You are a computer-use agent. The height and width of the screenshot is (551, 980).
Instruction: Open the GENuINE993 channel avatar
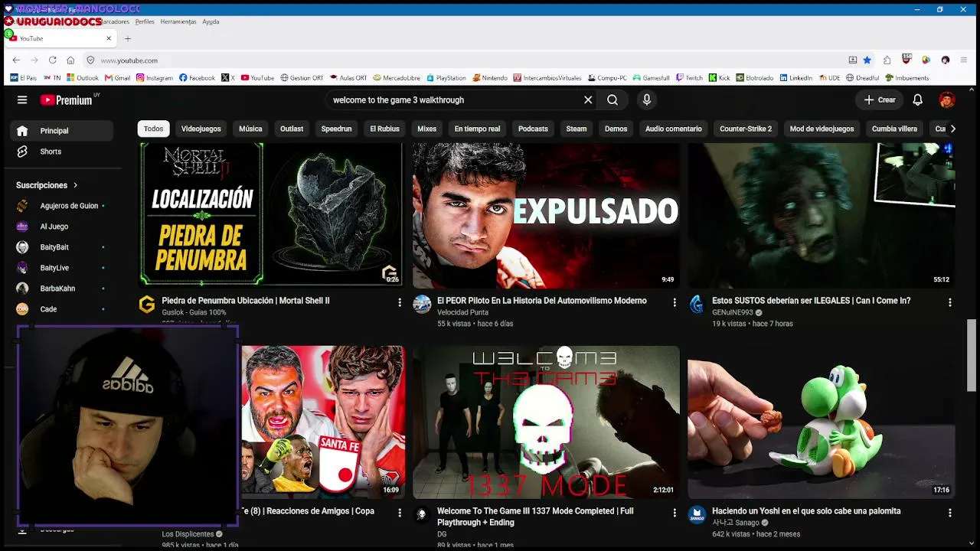point(697,305)
